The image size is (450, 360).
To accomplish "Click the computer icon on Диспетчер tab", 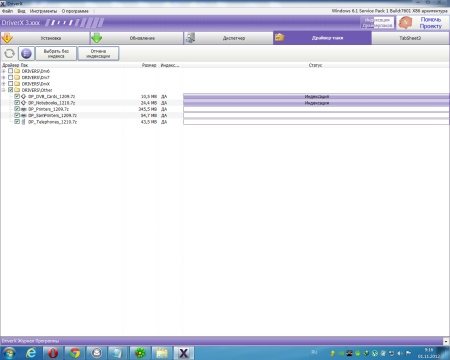I will (x=190, y=38).
